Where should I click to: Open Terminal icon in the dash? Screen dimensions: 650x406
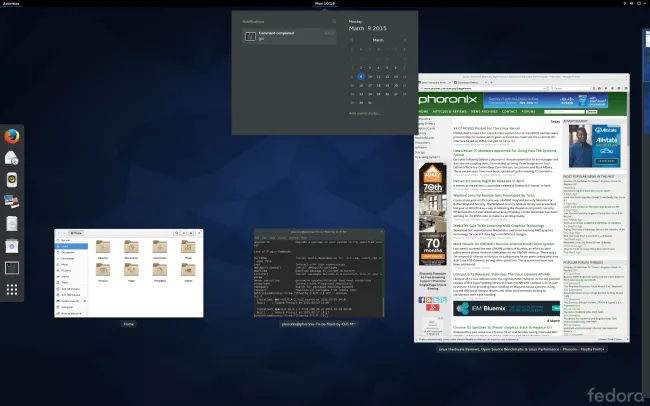click(12, 268)
